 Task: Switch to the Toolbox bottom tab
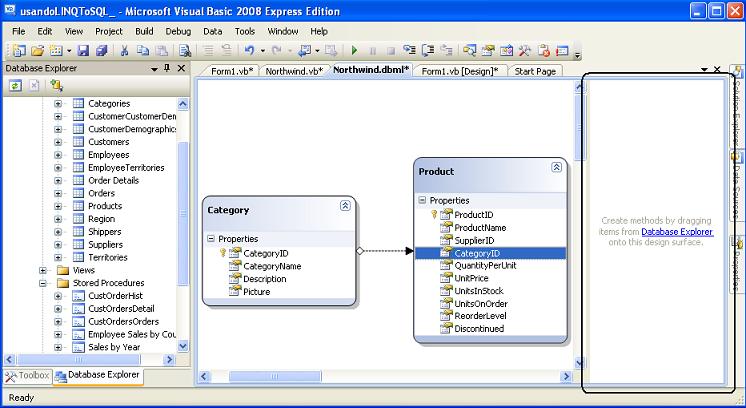(27, 376)
